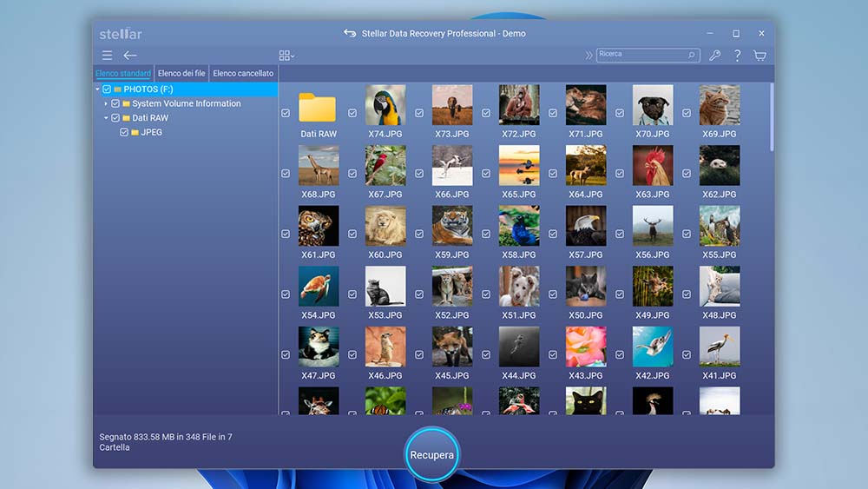
Task: Click the key activation icon
Action: coord(714,56)
